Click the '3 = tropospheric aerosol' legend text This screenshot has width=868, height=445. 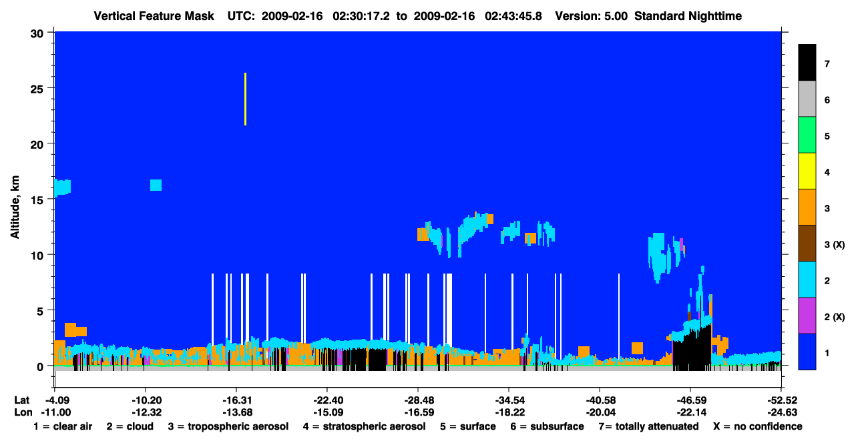tap(228, 426)
